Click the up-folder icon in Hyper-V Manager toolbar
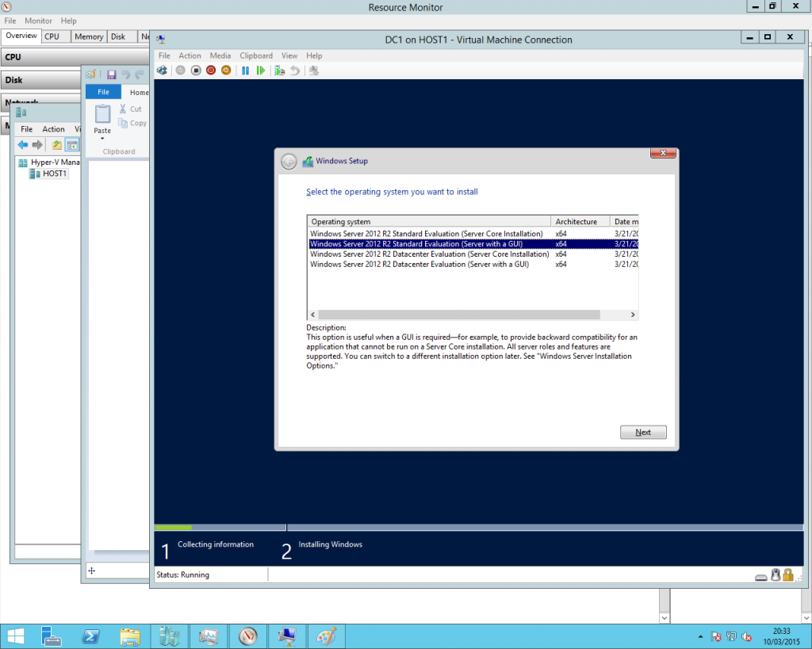Image resolution: width=812 pixels, height=649 pixels. [x=57, y=145]
